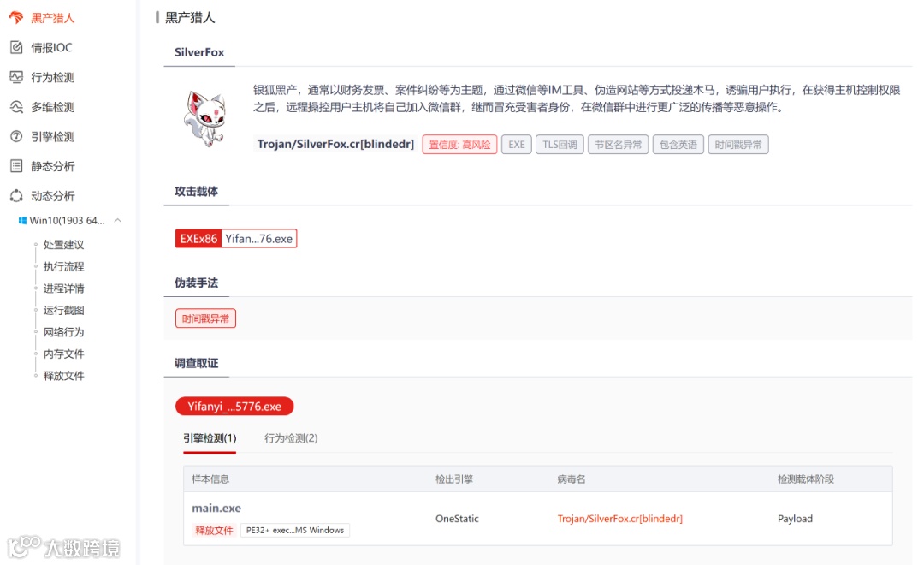This screenshot has height=565, width=924.
Task: Click the 动态分析 cycle icon
Action: point(16,196)
